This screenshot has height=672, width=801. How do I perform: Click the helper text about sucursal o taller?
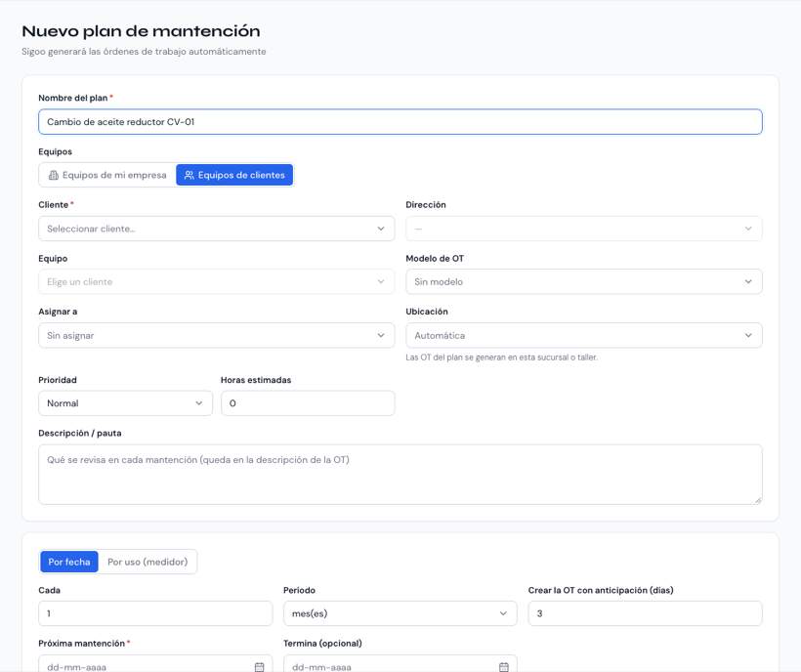tap(502, 357)
